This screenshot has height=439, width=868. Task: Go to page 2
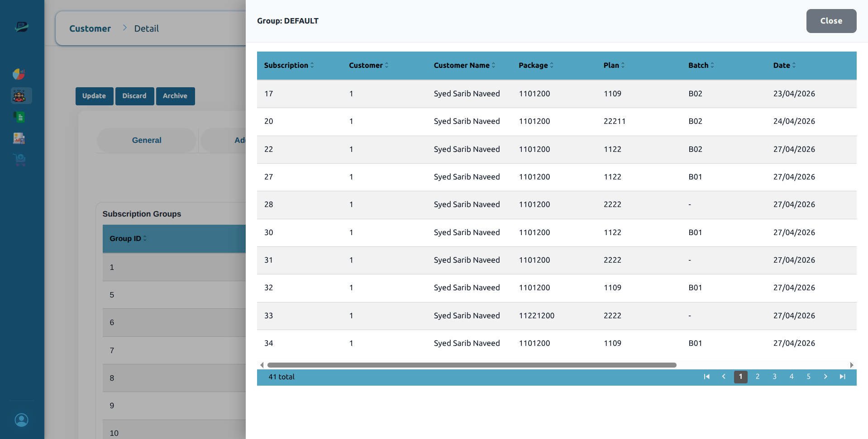click(758, 377)
